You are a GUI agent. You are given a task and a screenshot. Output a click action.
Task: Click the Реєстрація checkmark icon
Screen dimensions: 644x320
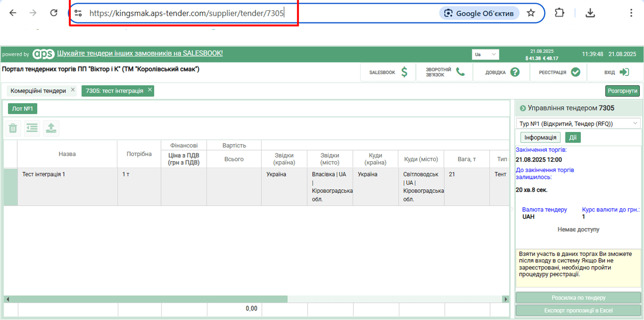click(x=575, y=72)
